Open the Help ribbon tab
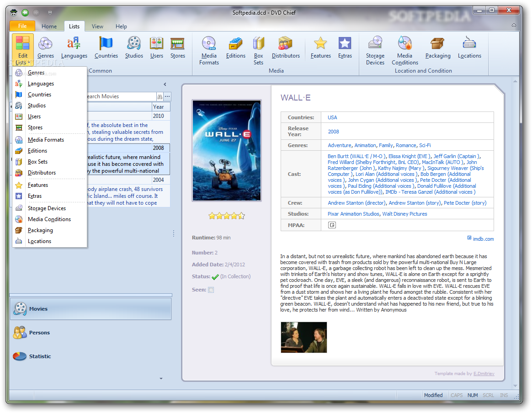This screenshot has width=532, height=413. 121,26
